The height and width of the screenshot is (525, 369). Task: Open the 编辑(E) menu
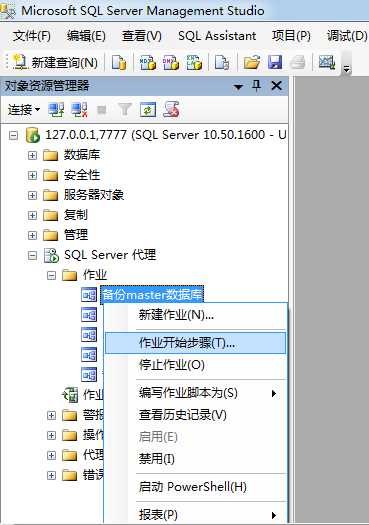pos(86,35)
